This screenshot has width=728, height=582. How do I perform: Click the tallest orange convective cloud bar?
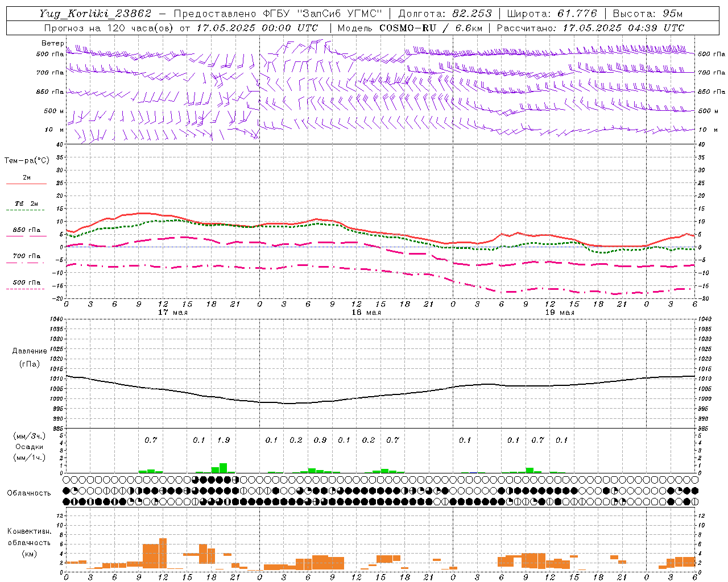(163, 554)
